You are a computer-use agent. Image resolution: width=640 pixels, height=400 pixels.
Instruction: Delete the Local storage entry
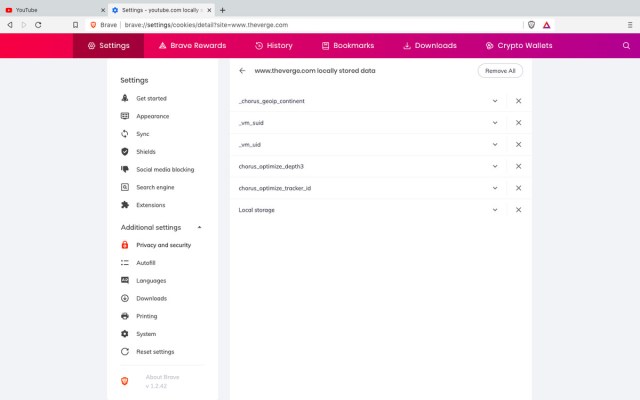[x=518, y=210]
